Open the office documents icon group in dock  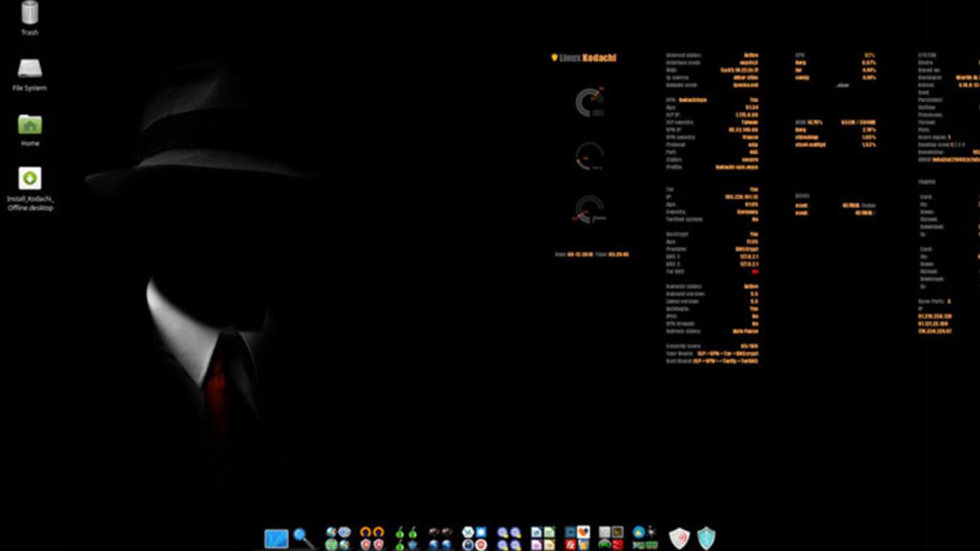click(x=543, y=538)
